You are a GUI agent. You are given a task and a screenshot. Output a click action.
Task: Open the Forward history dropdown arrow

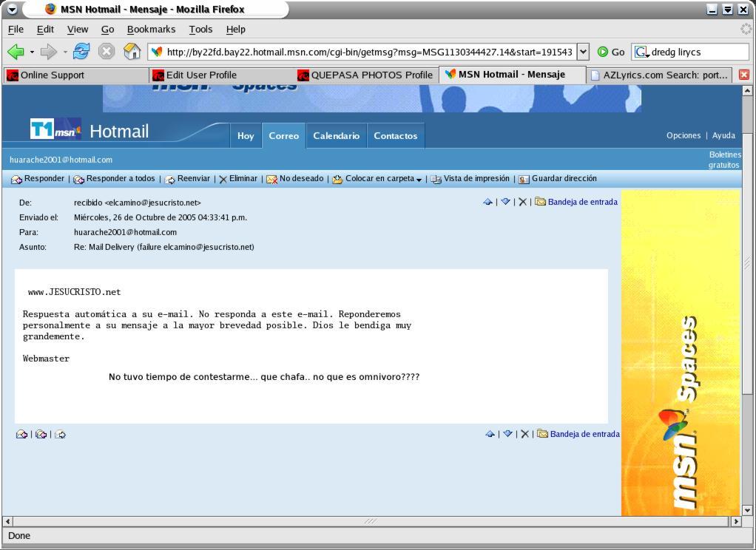tap(65, 52)
